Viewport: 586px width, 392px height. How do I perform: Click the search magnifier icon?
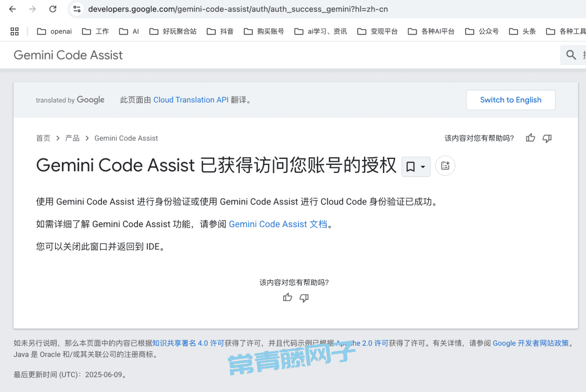(x=571, y=55)
